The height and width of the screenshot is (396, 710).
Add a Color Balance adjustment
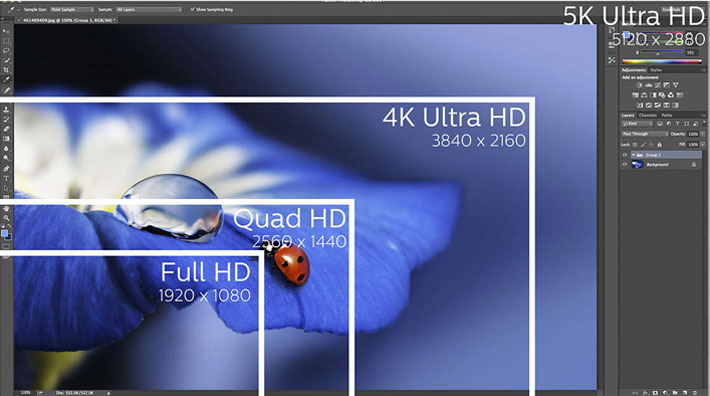point(644,95)
